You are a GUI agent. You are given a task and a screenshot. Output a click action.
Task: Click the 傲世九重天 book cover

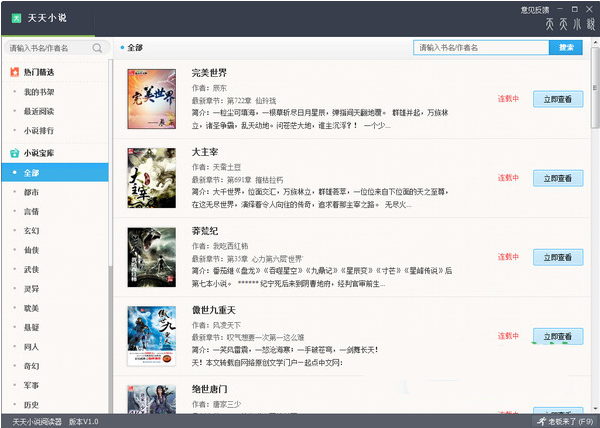152,336
